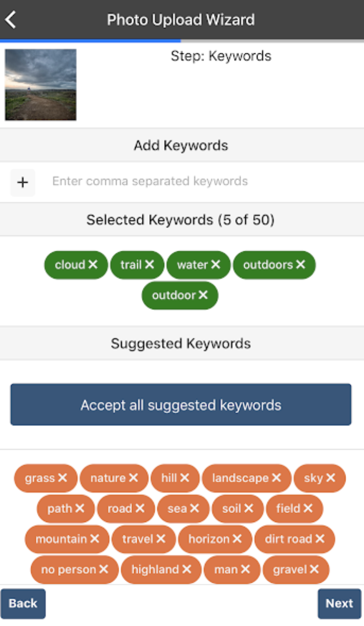This screenshot has height=626, width=364.
Task: Remove 'outdoors' from selected keywords
Action: click(x=301, y=264)
